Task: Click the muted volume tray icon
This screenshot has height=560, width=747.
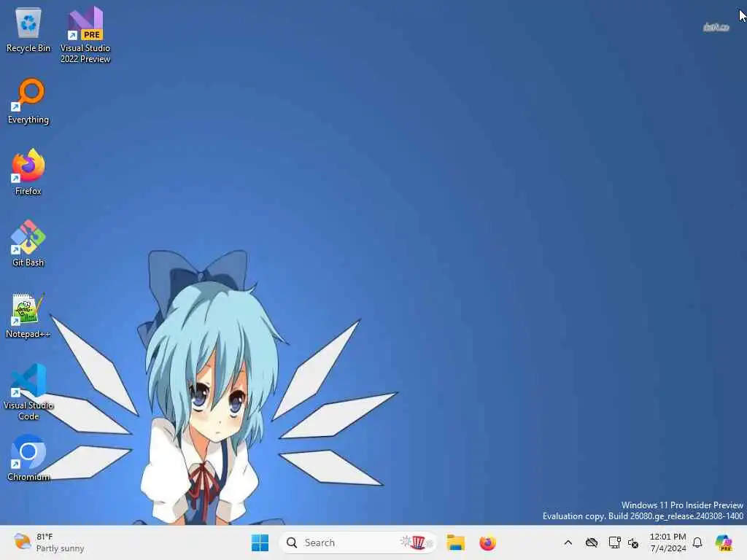Action: tap(633, 542)
